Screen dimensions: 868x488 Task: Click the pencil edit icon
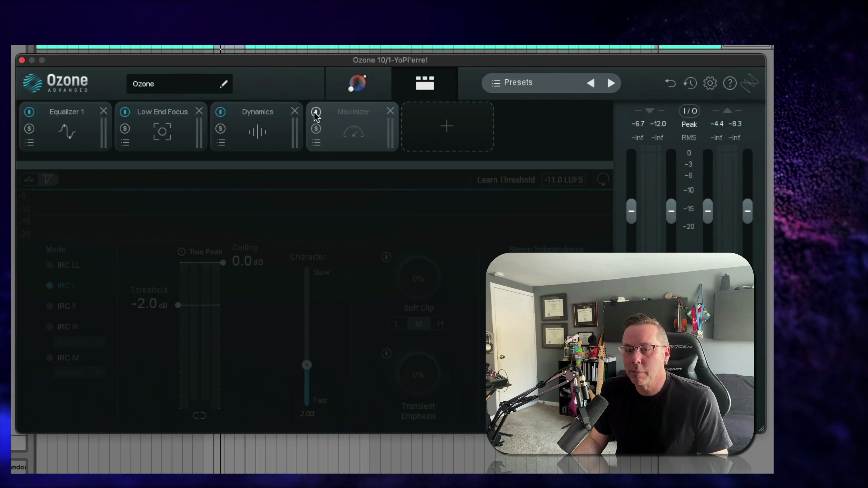coord(224,84)
